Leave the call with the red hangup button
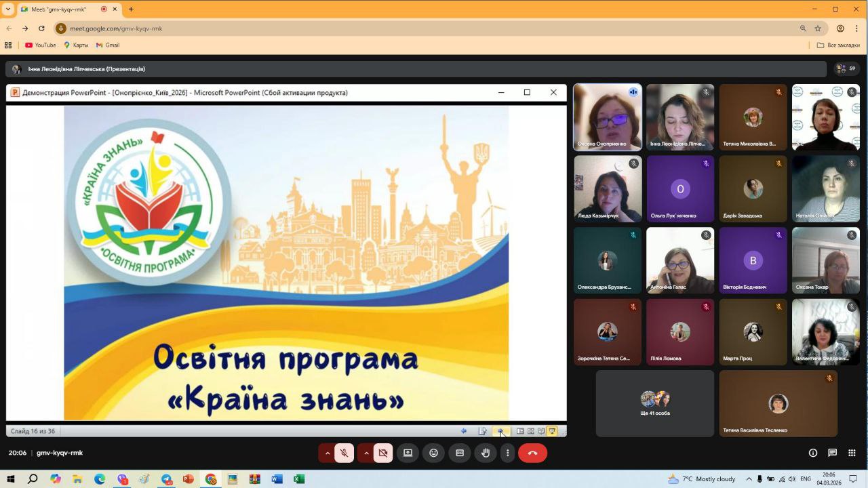Screen dimensions: 868x488 (533, 453)
